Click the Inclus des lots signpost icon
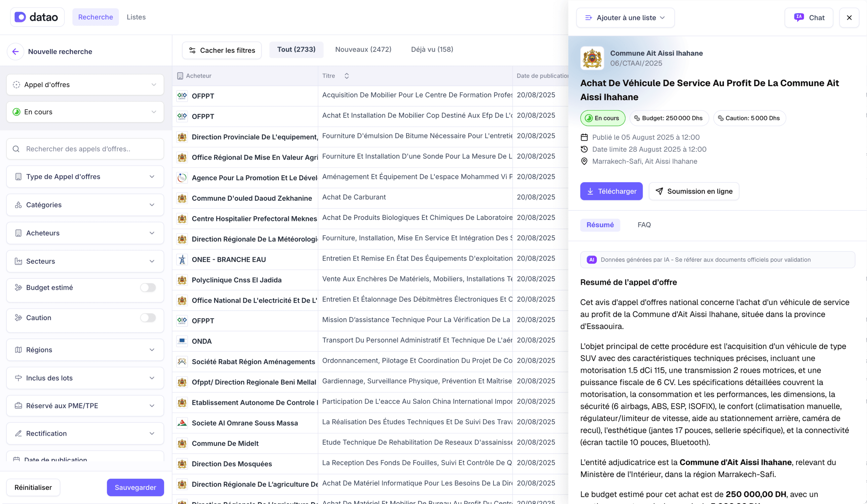867x504 pixels. (18, 378)
